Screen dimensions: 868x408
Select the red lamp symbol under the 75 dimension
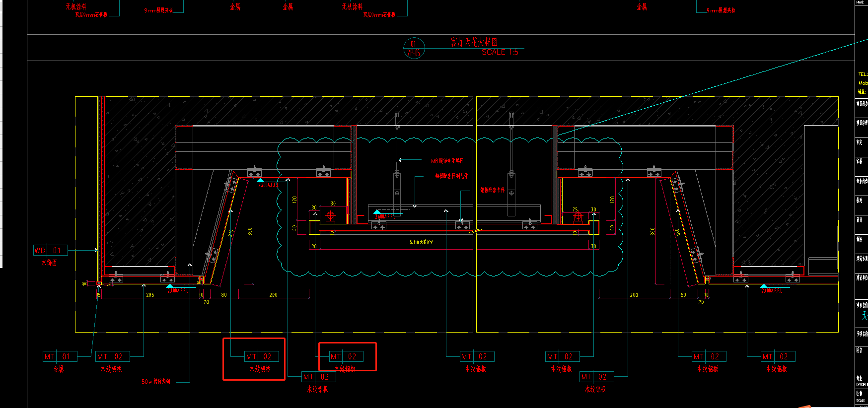tap(578, 217)
